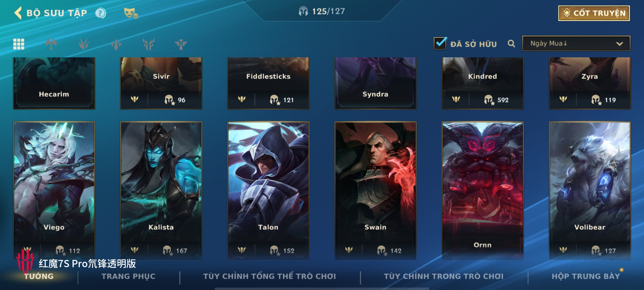Click the search magnifier icon
Screen dimensions: 644x290
click(511, 44)
